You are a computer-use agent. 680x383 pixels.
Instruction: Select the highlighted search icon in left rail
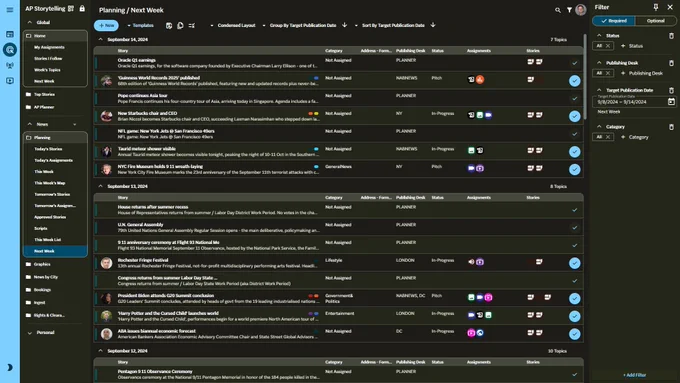(x=10, y=50)
